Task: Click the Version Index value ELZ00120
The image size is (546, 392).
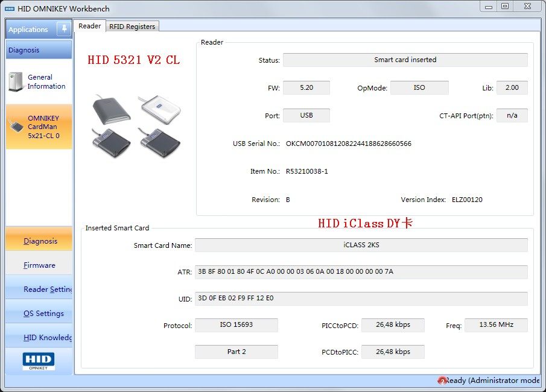Action: coord(467,200)
